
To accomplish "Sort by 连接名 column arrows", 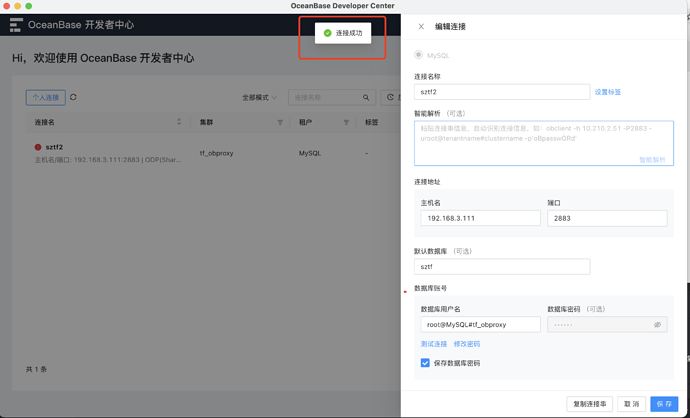I will 179,122.
